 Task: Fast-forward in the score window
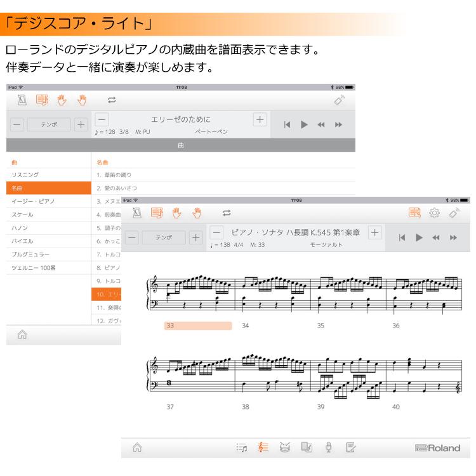click(x=453, y=237)
